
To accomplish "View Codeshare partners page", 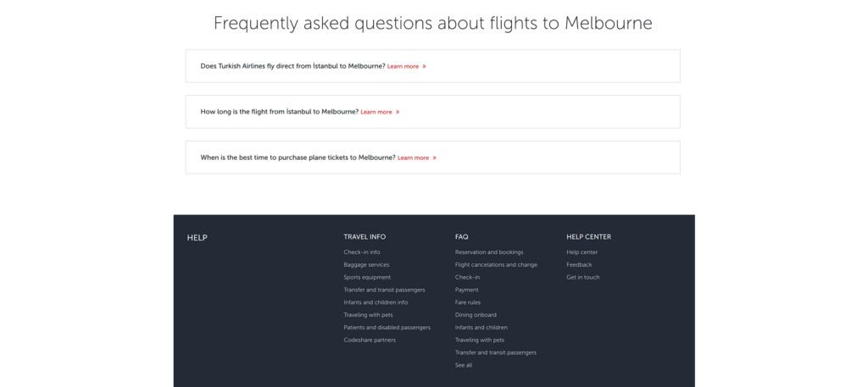I will 370,340.
